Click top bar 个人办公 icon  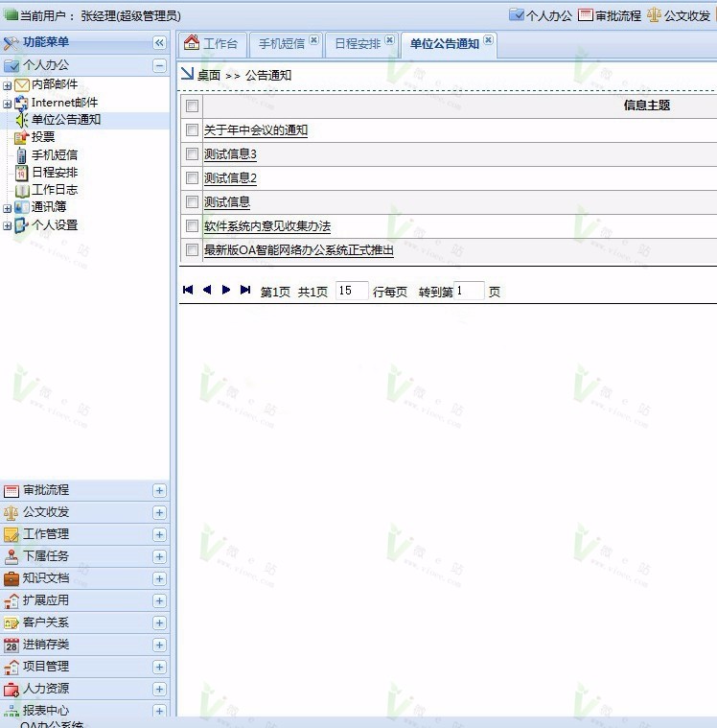click(517, 14)
